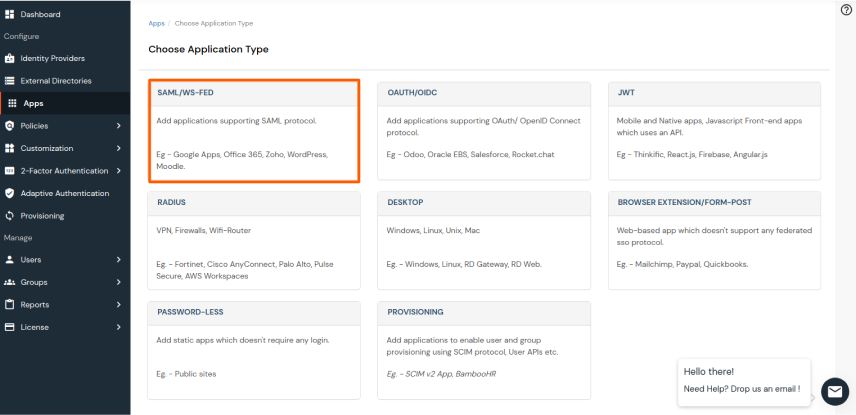The width and height of the screenshot is (856, 415).
Task: Expand the Reports submenu chevron
Action: point(118,305)
